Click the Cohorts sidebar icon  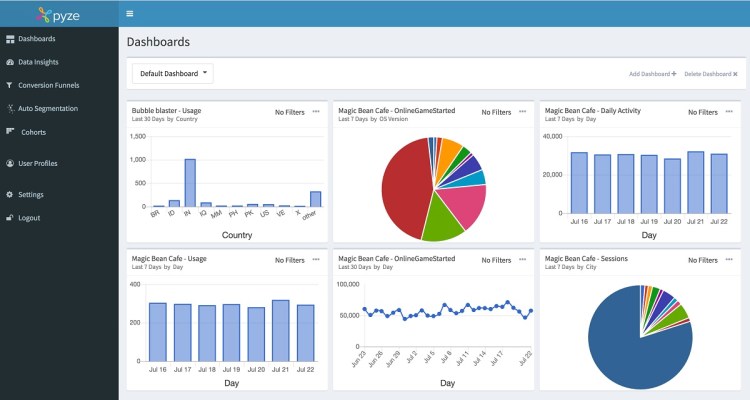(11, 131)
